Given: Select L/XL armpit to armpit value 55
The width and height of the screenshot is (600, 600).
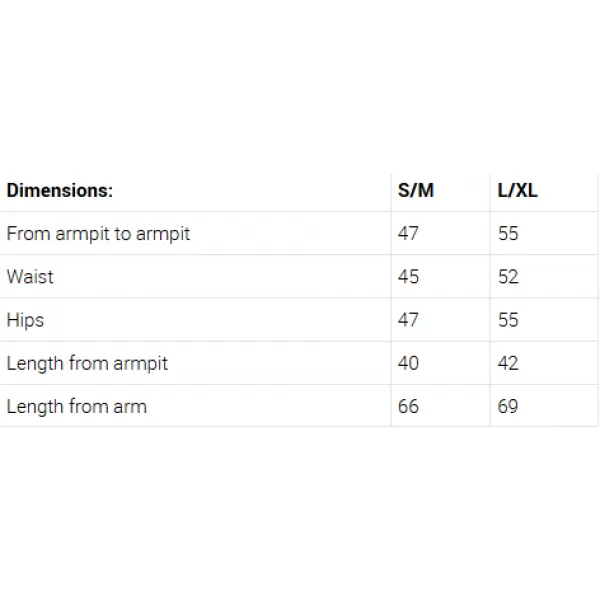Looking at the screenshot, I should tap(508, 233).
